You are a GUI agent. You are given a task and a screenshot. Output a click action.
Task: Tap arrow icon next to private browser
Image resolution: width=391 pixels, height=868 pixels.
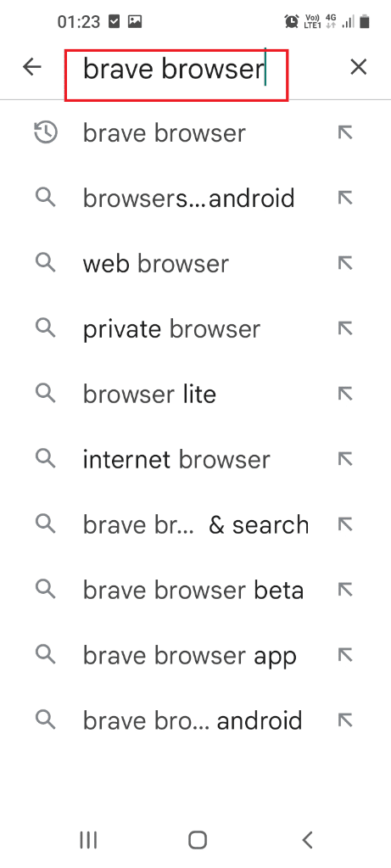click(345, 329)
